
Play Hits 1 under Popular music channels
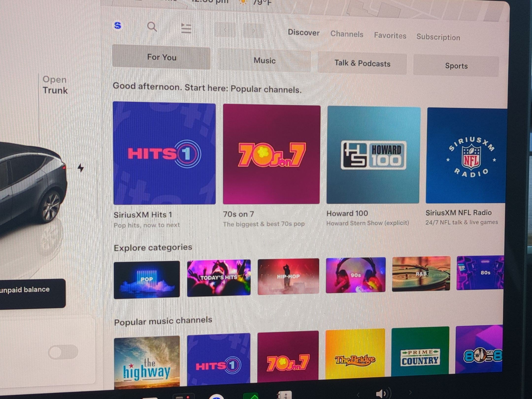(x=219, y=359)
